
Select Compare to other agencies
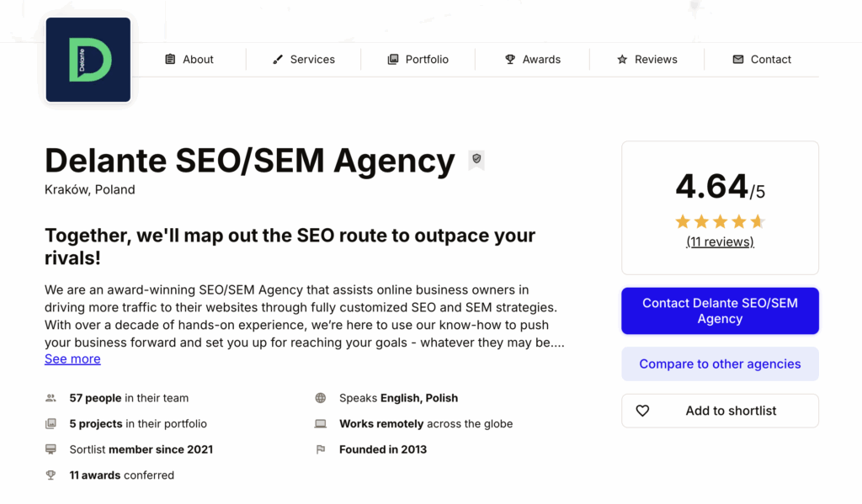pos(721,363)
